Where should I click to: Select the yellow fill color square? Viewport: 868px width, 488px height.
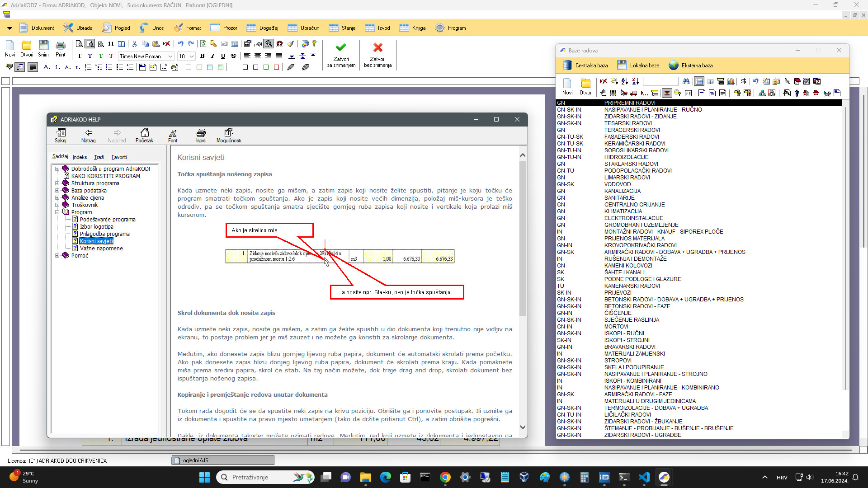(x=199, y=67)
